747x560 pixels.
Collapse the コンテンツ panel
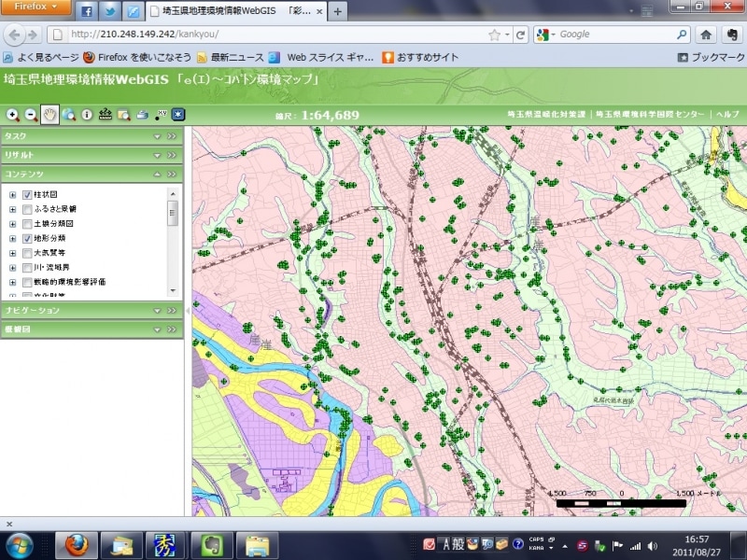coord(158,174)
